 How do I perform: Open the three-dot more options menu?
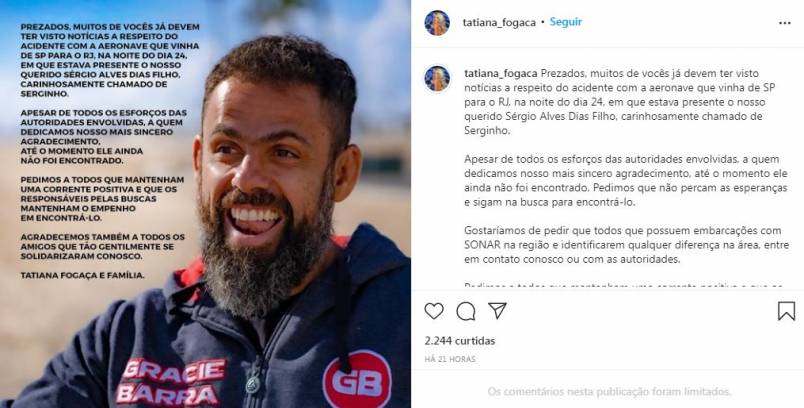coord(785,23)
